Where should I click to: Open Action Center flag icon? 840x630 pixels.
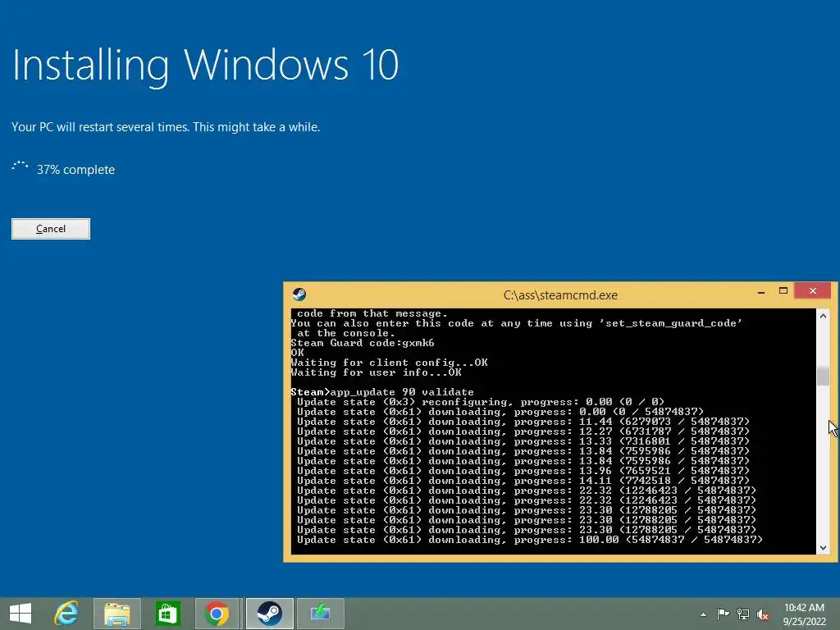[x=723, y=614]
